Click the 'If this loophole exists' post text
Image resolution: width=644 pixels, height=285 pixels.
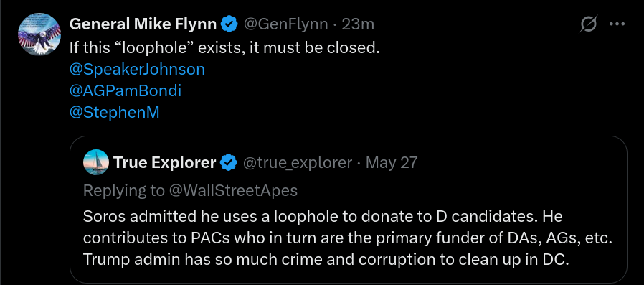tap(224, 47)
